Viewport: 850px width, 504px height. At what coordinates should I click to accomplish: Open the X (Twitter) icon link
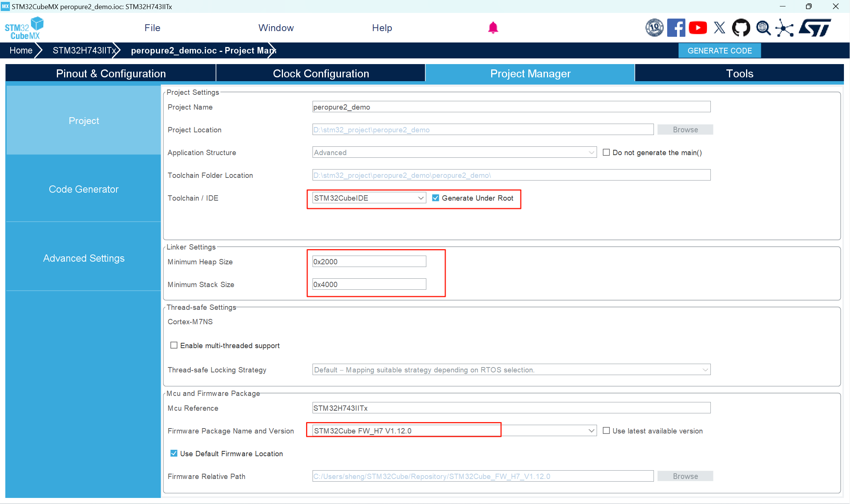tap(719, 28)
